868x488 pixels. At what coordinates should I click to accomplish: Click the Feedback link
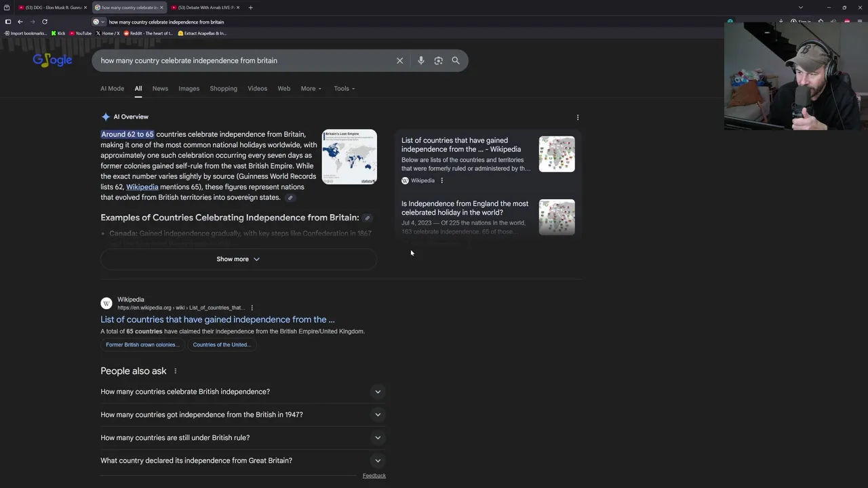click(374, 476)
